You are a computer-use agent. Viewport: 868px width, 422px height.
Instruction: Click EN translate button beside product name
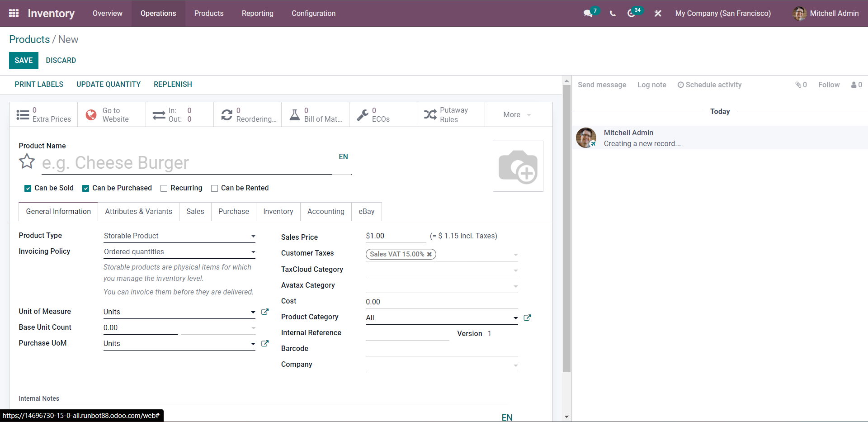(x=344, y=156)
